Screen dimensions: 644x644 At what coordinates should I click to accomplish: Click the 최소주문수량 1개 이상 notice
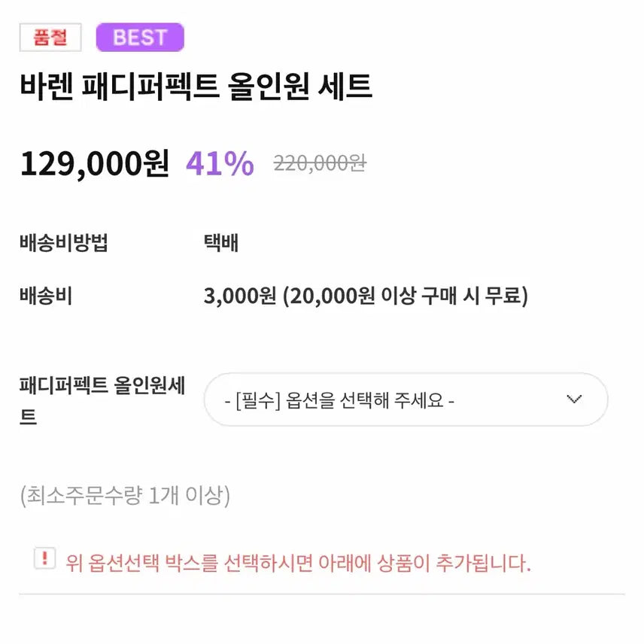point(125,496)
